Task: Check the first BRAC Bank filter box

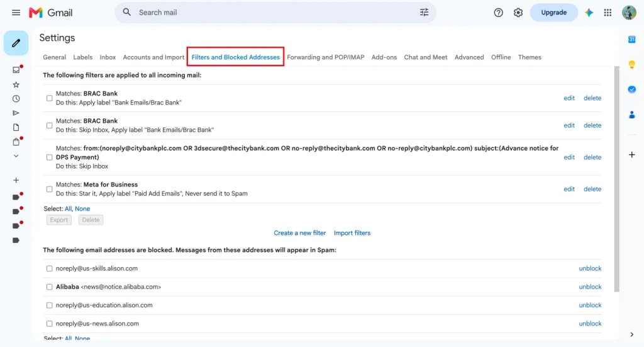Action: click(49, 98)
